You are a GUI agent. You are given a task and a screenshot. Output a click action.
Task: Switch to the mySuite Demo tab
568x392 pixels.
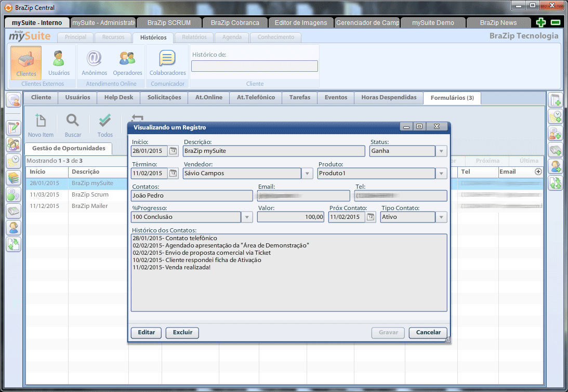tap(433, 22)
